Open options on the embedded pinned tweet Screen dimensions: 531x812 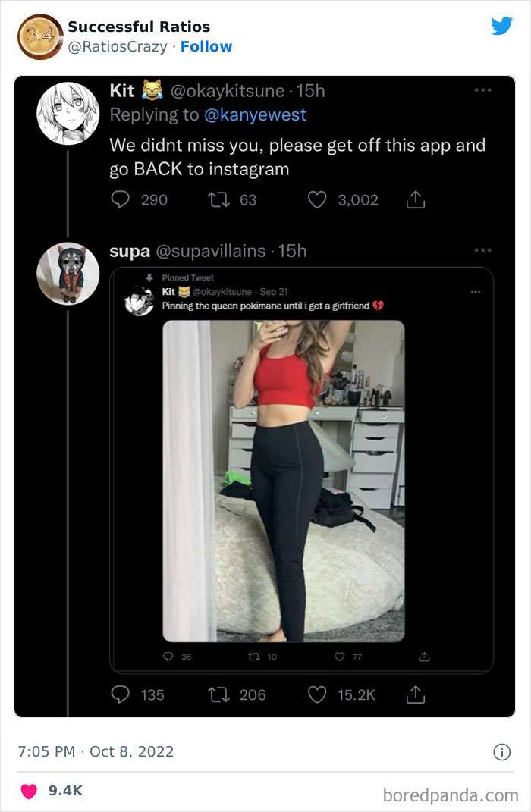pyautogui.click(x=476, y=292)
